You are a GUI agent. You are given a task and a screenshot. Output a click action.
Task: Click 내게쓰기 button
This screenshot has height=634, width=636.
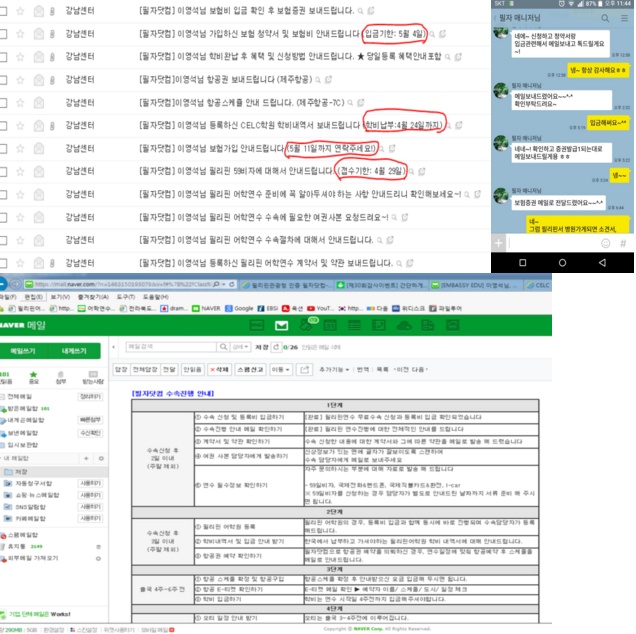coord(74,351)
